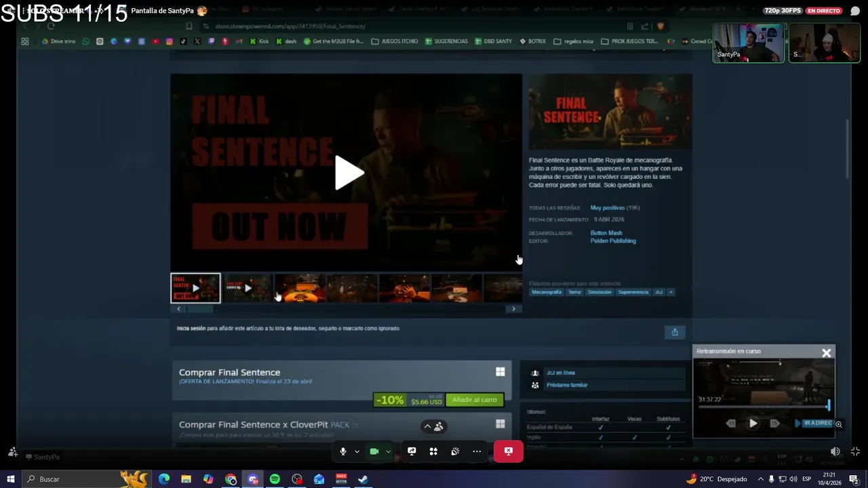Play the Final Sentence trailer video
868x488 pixels.
350,173
